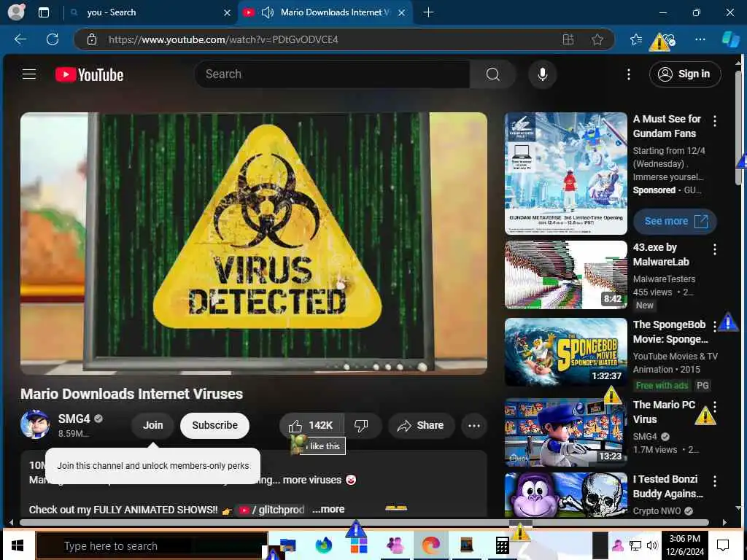Image resolution: width=747 pixels, height=560 pixels.
Task: Open YouTube settings three-dot menu
Action: [x=629, y=74]
